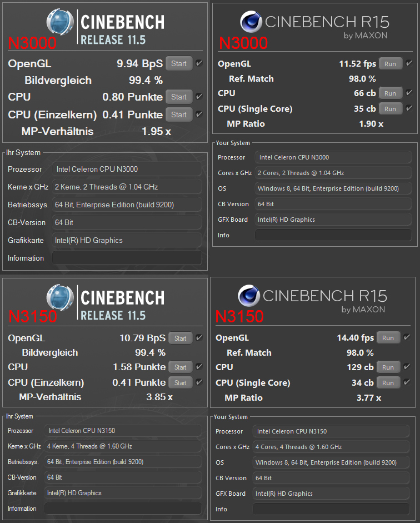Click the Cinebench R15 sphere logo beside N3000
Viewport: 420px width, 523px height.
pyautogui.click(x=251, y=22)
